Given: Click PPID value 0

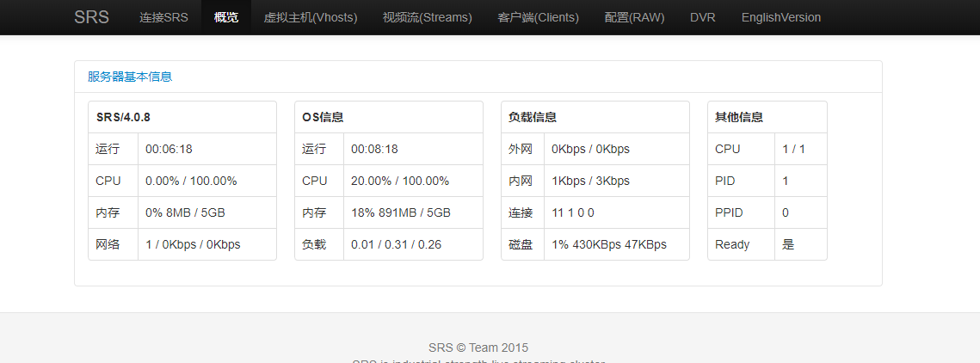Looking at the screenshot, I should point(786,213).
